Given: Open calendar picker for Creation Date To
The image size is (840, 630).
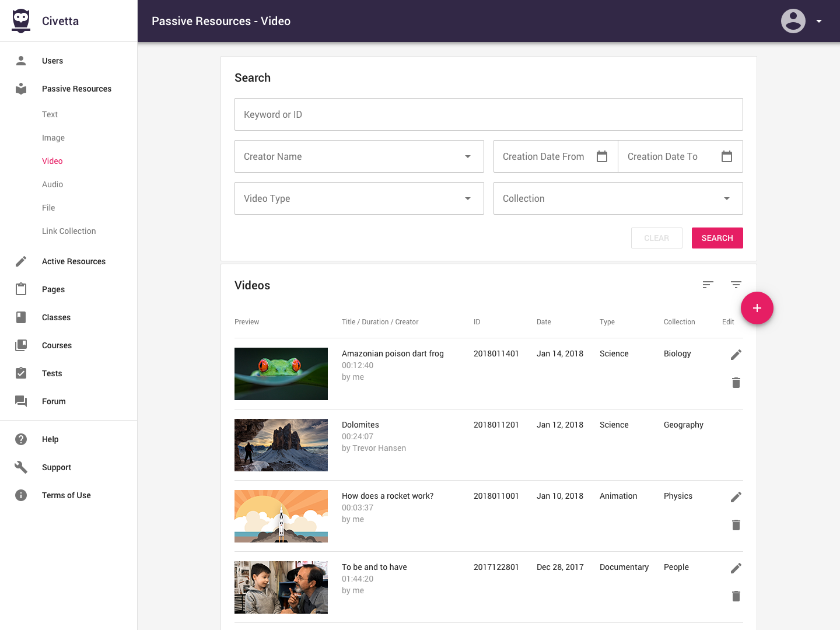Looking at the screenshot, I should tap(726, 156).
